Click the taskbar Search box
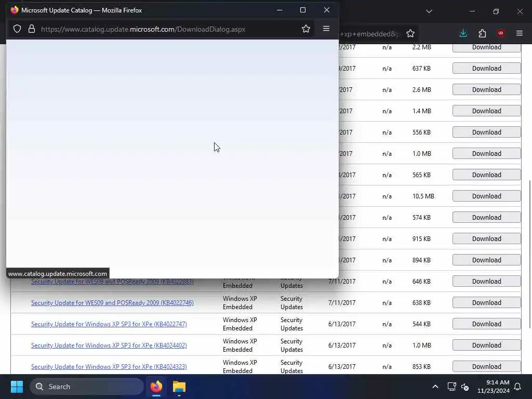Image resolution: width=532 pixels, height=399 pixels. pos(87,387)
